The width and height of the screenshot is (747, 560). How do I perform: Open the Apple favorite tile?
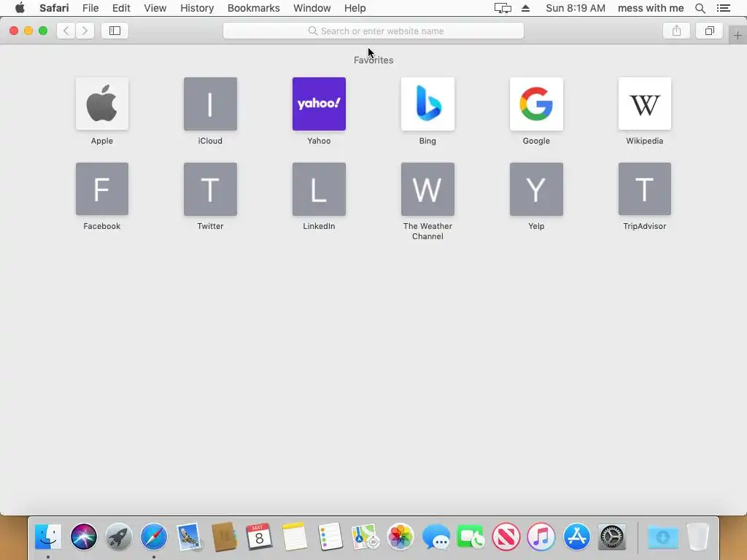pyautogui.click(x=102, y=104)
